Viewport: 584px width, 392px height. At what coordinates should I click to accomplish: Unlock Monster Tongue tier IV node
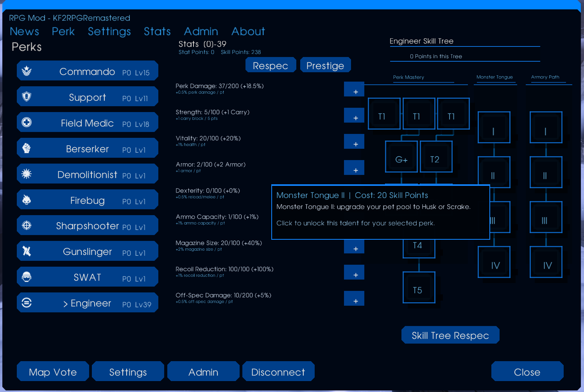pyautogui.click(x=494, y=262)
